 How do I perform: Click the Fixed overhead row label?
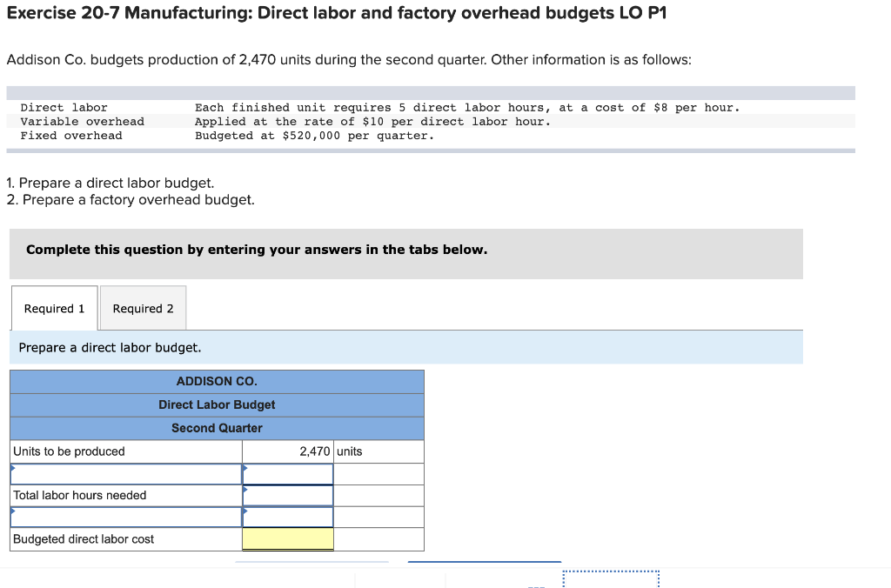[x=71, y=136]
